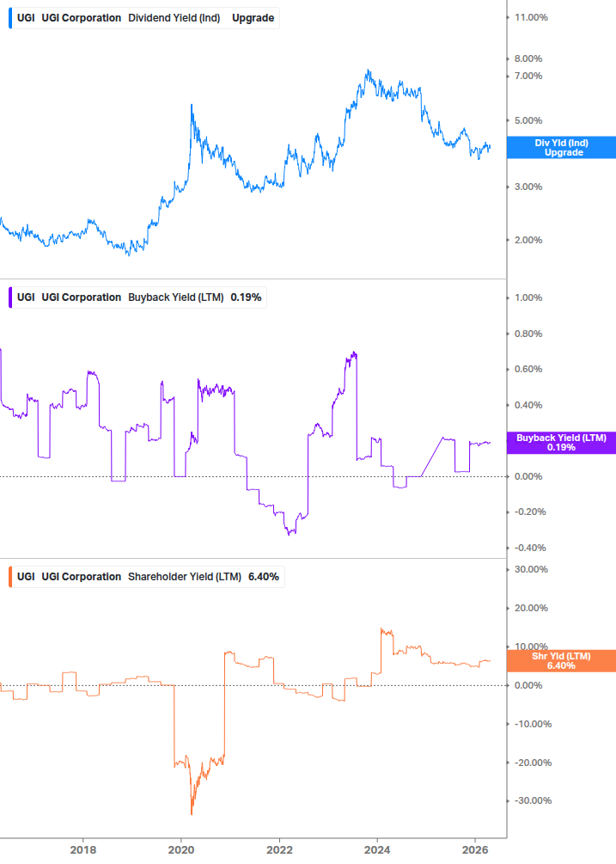Click the 5.00% tick on dividend axis

(x=528, y=120)
